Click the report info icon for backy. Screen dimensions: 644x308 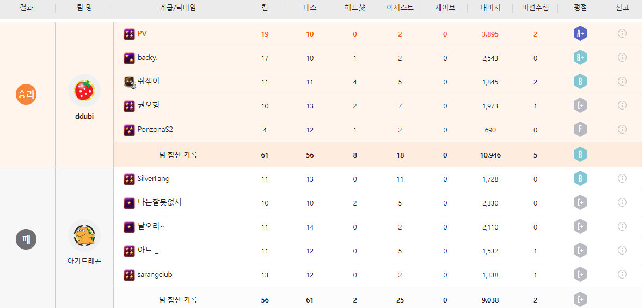tap(622, 57)
